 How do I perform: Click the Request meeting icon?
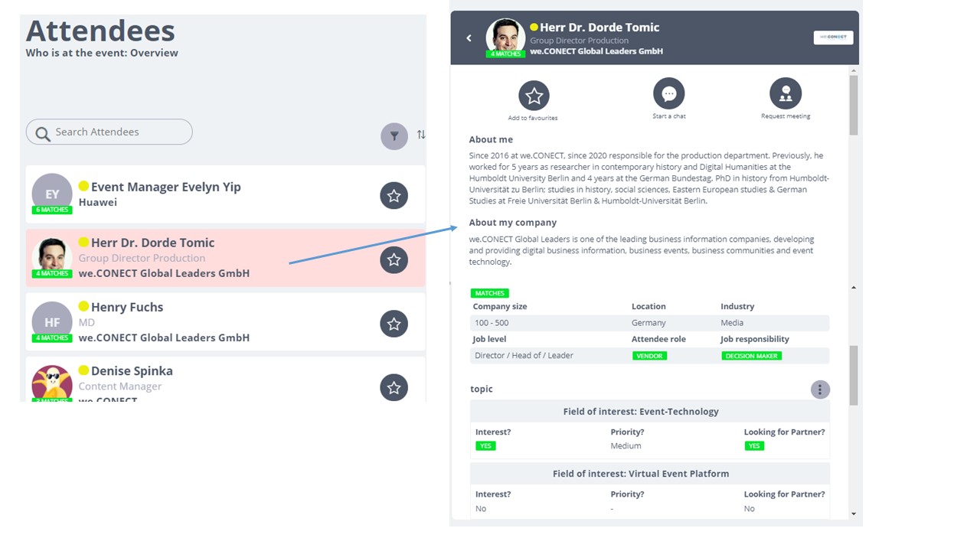(786, 93)
